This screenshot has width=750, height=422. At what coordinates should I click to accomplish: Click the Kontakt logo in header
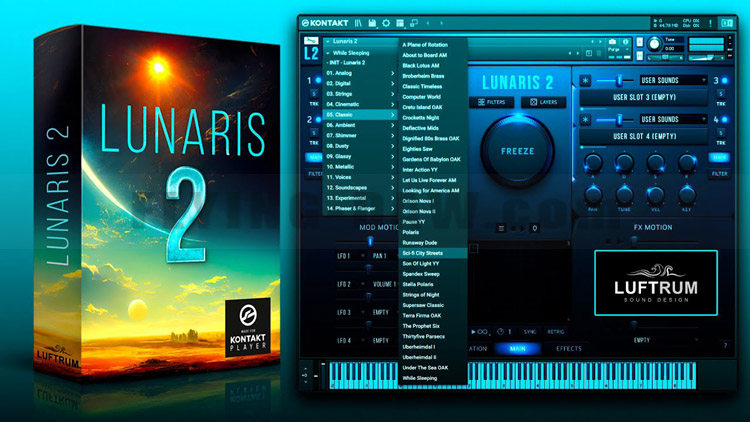[325, 23]
